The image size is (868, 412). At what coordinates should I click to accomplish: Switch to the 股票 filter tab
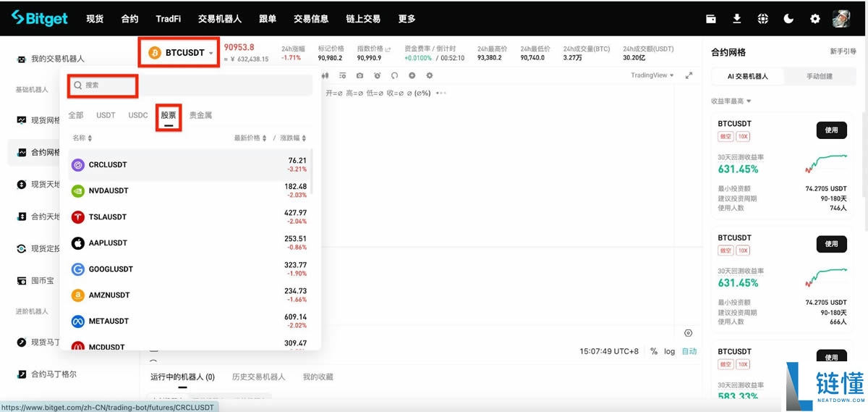[x=169, y=115]
